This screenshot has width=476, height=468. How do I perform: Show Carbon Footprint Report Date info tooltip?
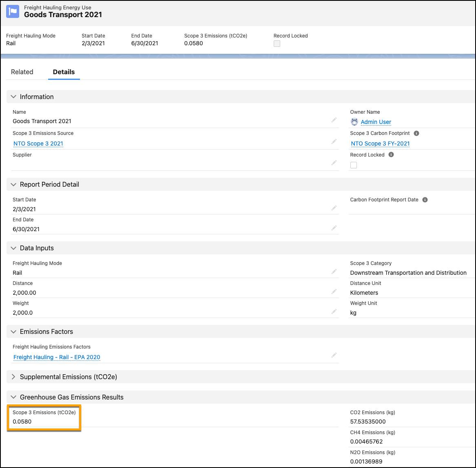point(425,200)
